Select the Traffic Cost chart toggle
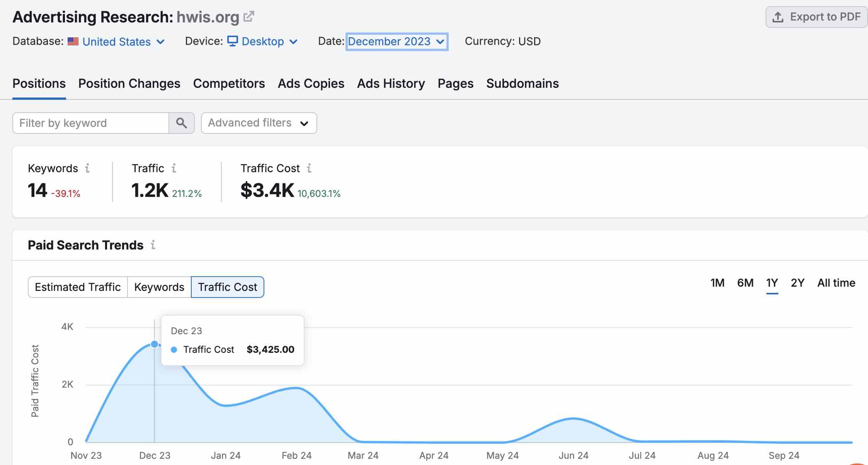 [x=228, y=287]
